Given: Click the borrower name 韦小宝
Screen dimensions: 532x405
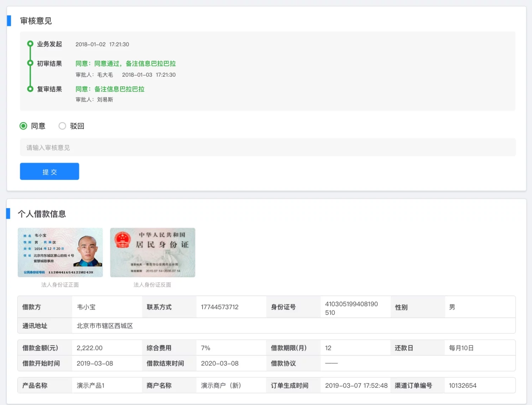Looking at the screenshot, I should (x=86, y=307).
